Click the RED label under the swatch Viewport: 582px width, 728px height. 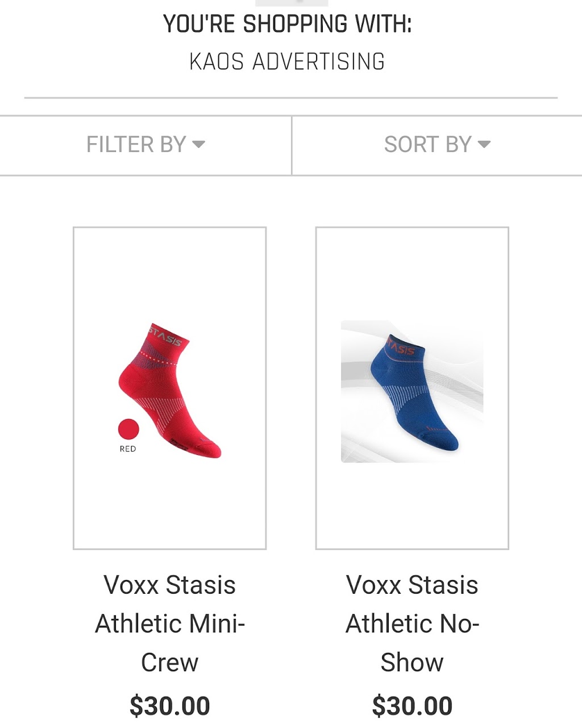coord(128,449)
